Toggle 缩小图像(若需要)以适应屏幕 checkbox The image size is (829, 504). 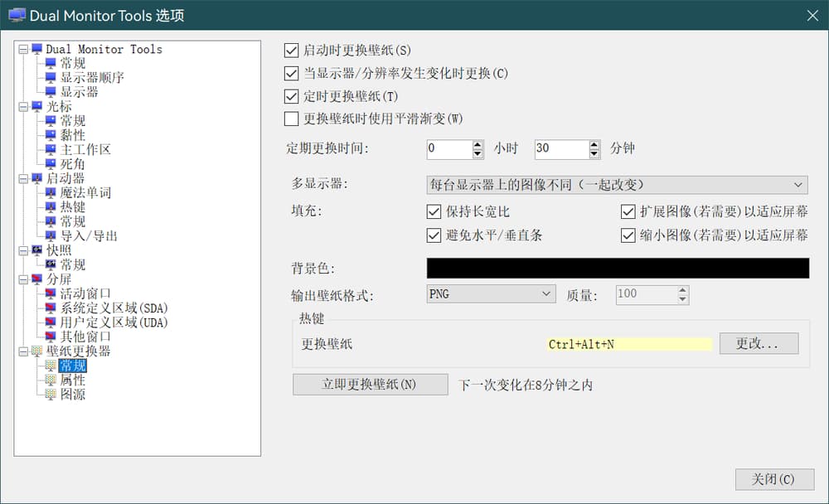click(628, 235)
